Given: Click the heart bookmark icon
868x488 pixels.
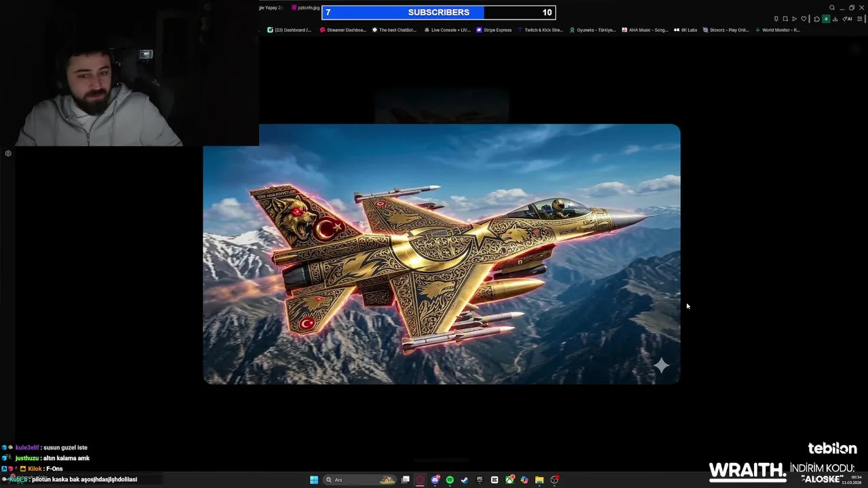Looking at the screenshot, I should click(804, 19).
